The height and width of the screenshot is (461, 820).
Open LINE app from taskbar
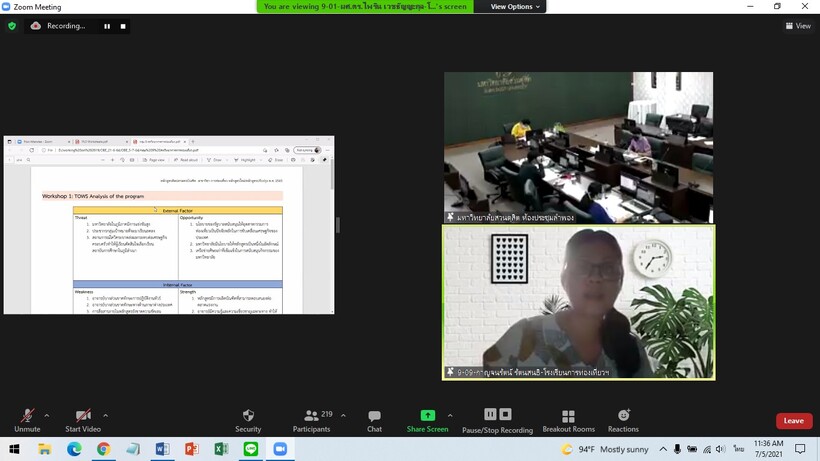pos(250,449)
